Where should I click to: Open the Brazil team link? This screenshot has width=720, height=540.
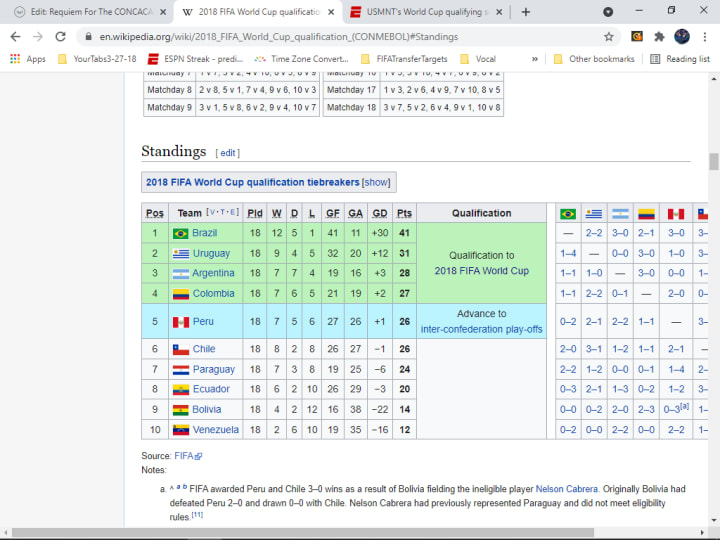click(x=204, y=233)
